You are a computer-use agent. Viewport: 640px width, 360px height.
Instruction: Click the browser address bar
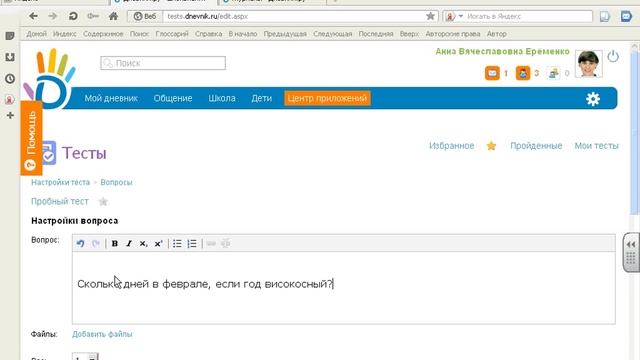tap(294, 16)
